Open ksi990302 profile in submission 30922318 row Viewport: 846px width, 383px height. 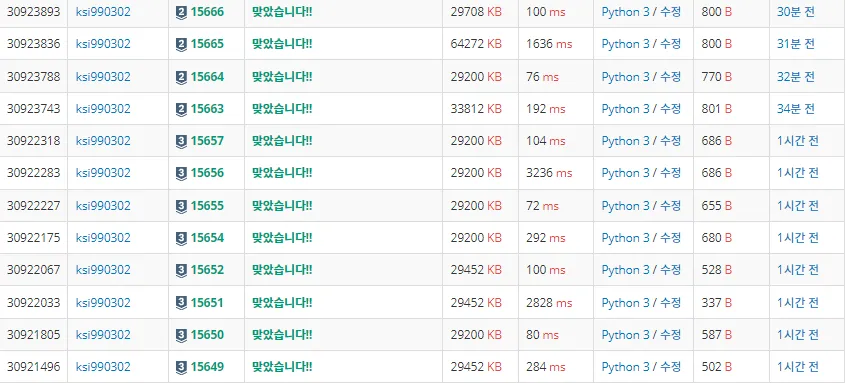[x=103, y=141]
